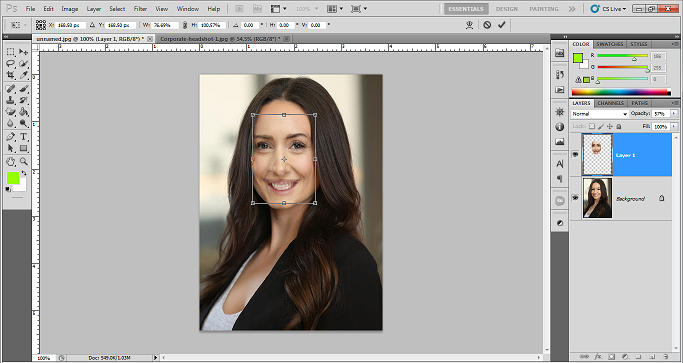Open the Arrange Documents dropdown
Viewport: 683px width, 363px height.
[335, 9]
